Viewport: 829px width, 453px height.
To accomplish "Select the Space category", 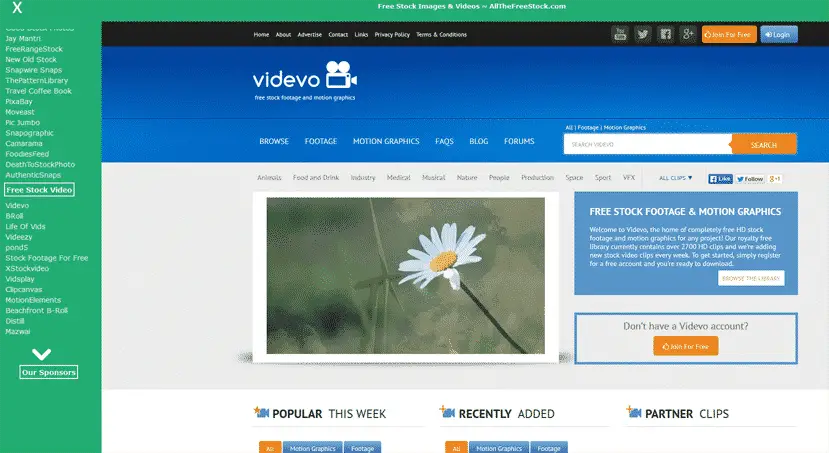I will [574, 178].
